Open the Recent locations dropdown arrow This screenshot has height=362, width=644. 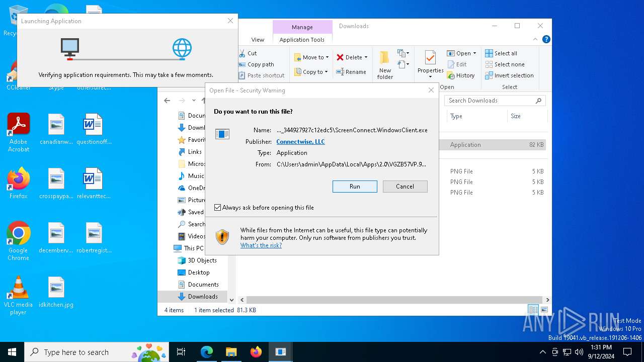tap(194, 101)
